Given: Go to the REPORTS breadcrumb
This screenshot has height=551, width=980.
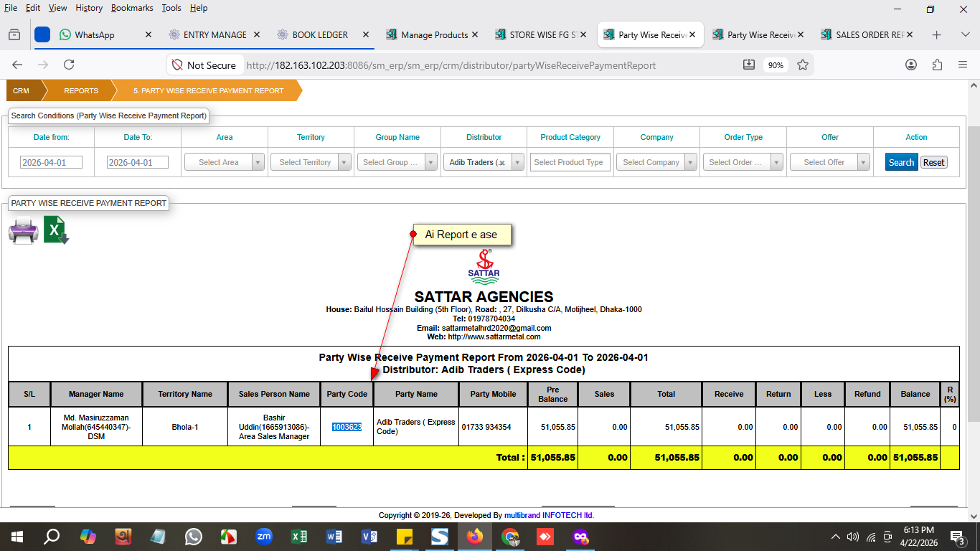Looking at the screenshot, I should point(80,91).
